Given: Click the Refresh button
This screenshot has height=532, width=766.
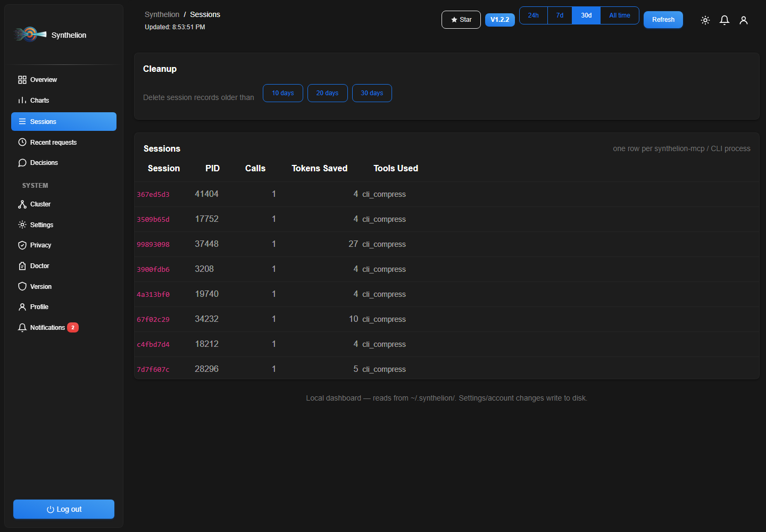Looking at the screenshot, I should coord(663,20).
